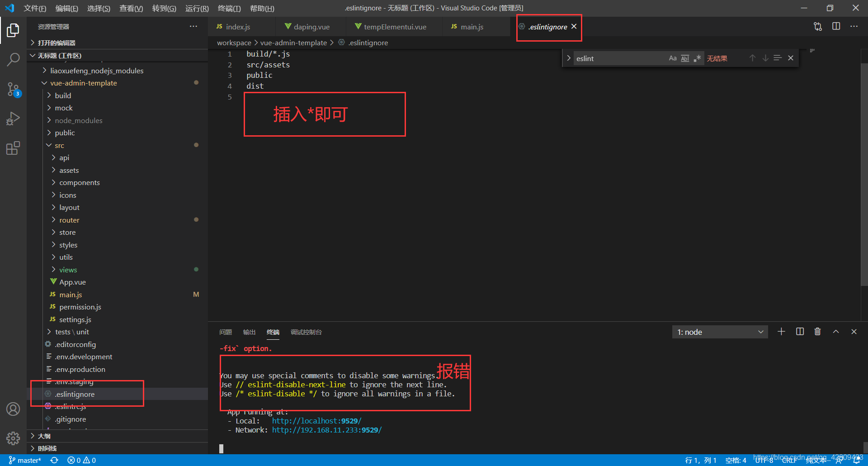This screenshot has height=466, width=868.
Task: Open the Extensions view
Action: [x=13, y=148]
